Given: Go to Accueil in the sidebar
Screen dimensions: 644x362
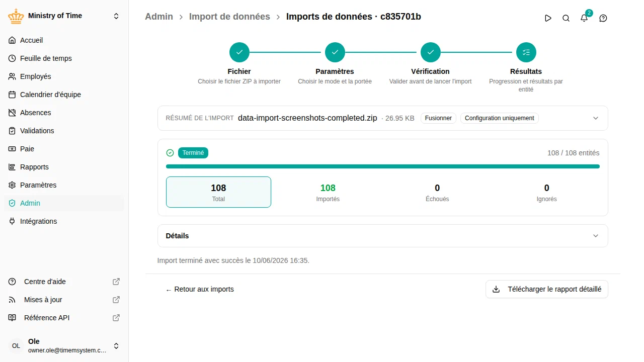Looking at the screenshot, I should 64,40.
